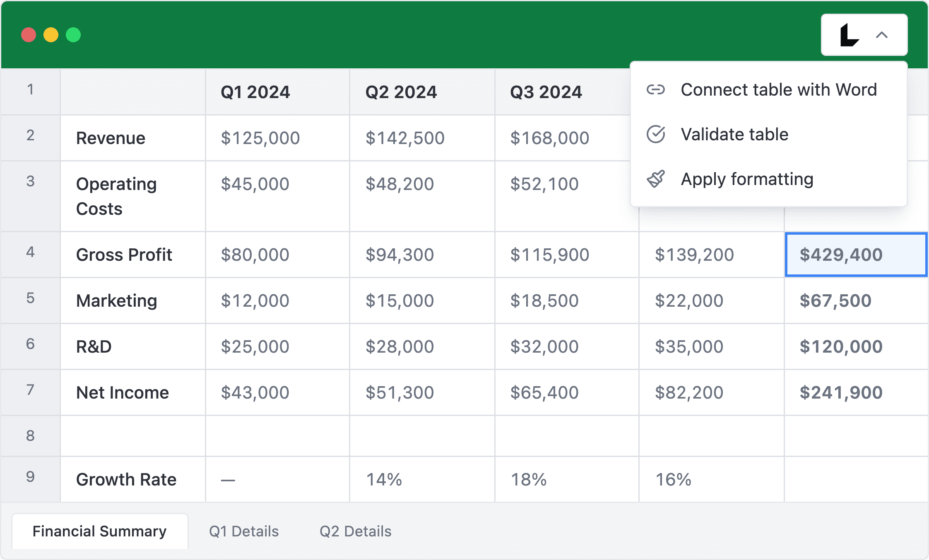Click the paintbrush Apply formatting icon

coord(656,179)
